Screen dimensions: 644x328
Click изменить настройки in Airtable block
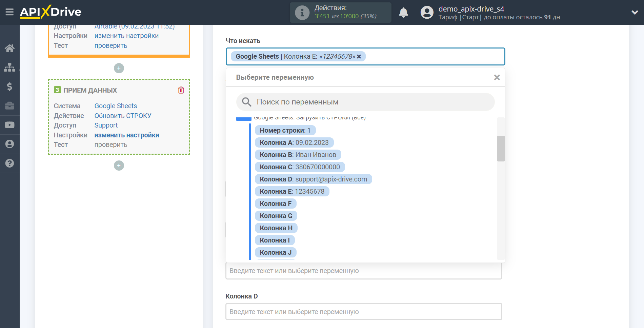tap(126, 36)
